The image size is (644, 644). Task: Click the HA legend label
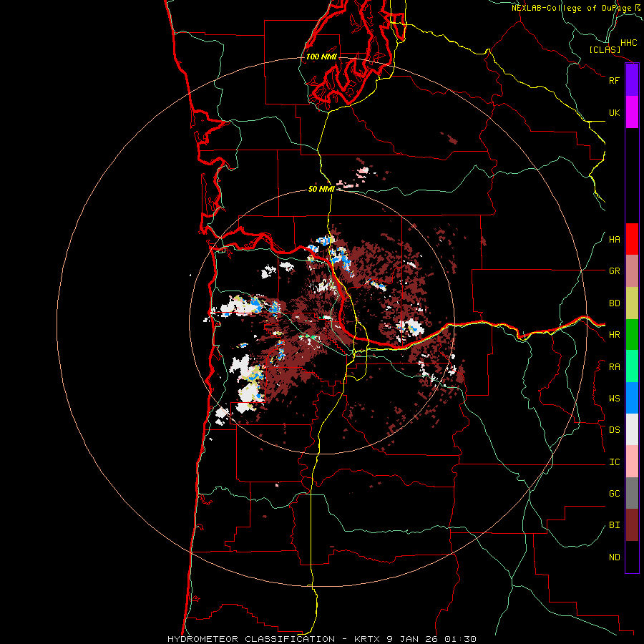coord(614,240)
